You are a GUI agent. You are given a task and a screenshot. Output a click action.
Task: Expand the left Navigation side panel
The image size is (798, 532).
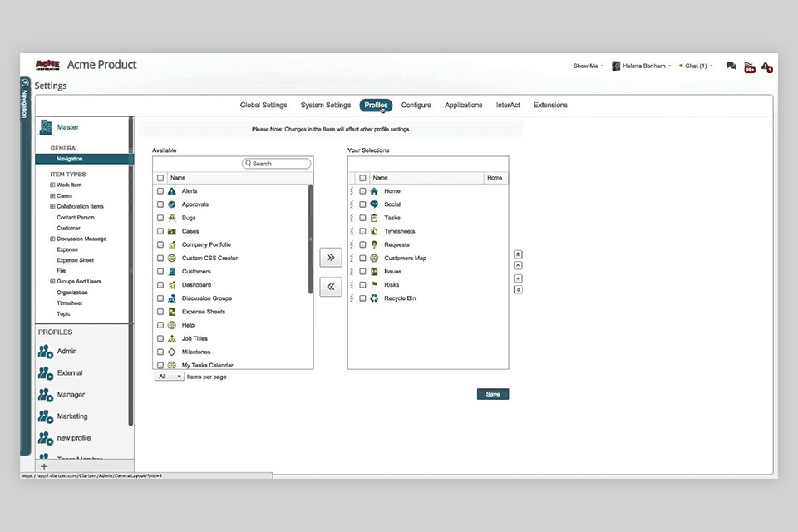25,82
